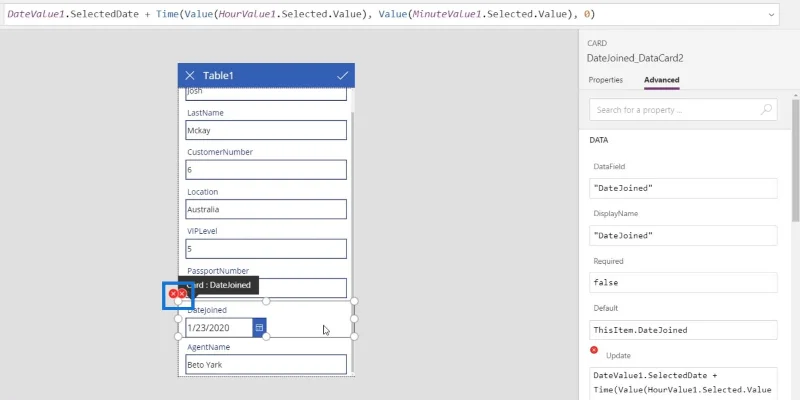Image resolution: width=800 pixels, height=400 pixels.
Task: Click the right-middle resize handle of DateJoined card
Action: pyautogui.click(x=354, y=319)
